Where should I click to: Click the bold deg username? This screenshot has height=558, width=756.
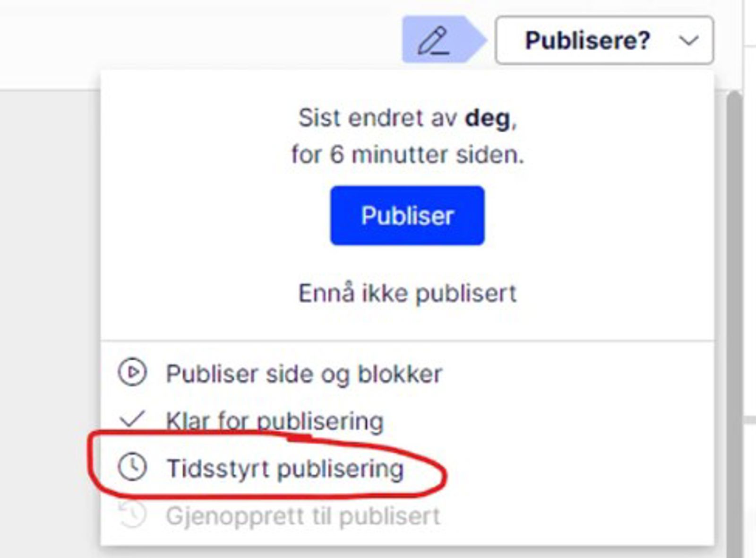tap(488, 118)
